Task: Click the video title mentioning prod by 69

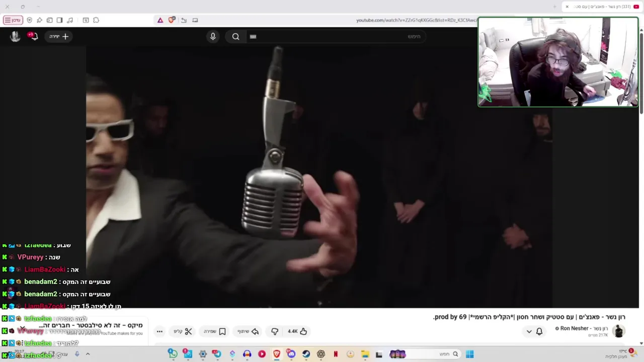Action: (529, 317)
